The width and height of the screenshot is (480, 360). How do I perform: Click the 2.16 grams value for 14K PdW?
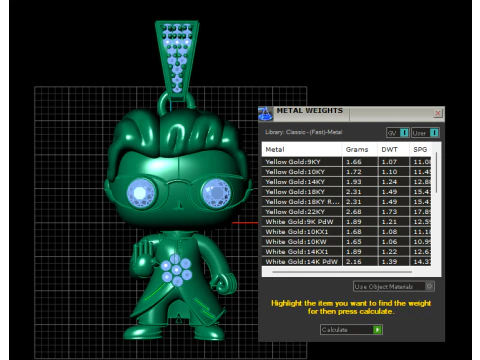[x=354, y=262]
